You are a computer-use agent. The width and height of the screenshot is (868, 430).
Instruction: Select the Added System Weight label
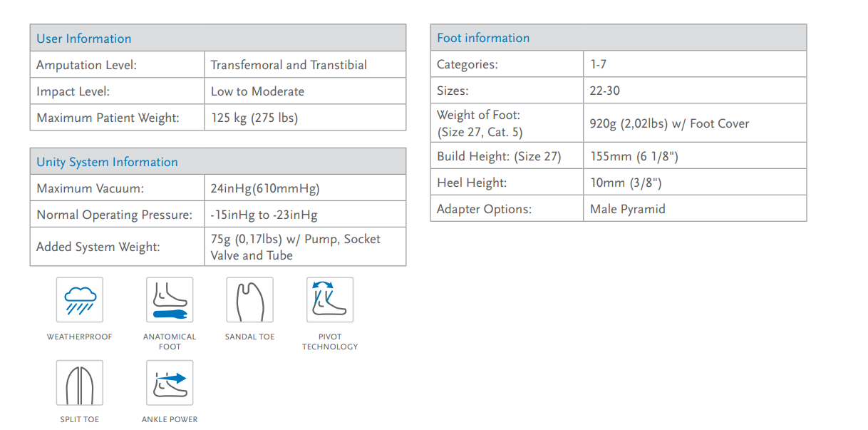click(98, 247)
